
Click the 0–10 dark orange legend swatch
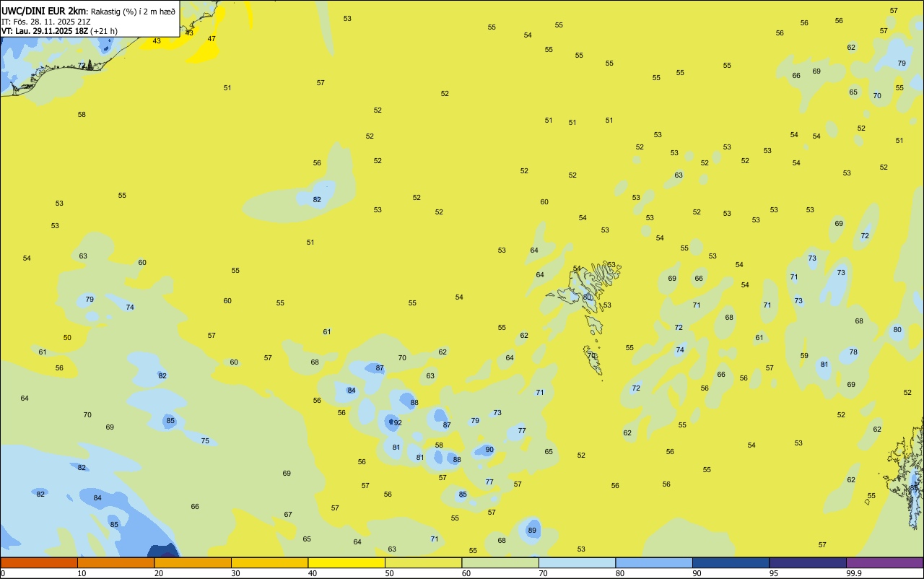pos(39,562)
